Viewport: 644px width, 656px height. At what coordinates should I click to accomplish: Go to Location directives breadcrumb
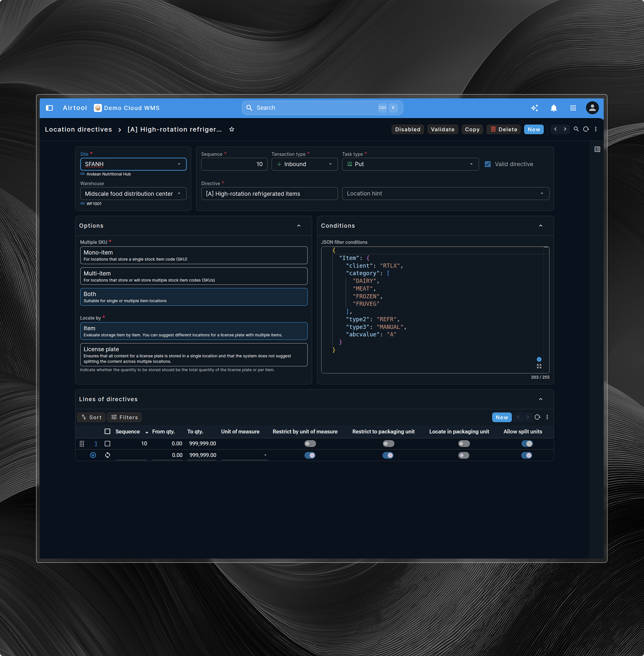coord(79,130)
